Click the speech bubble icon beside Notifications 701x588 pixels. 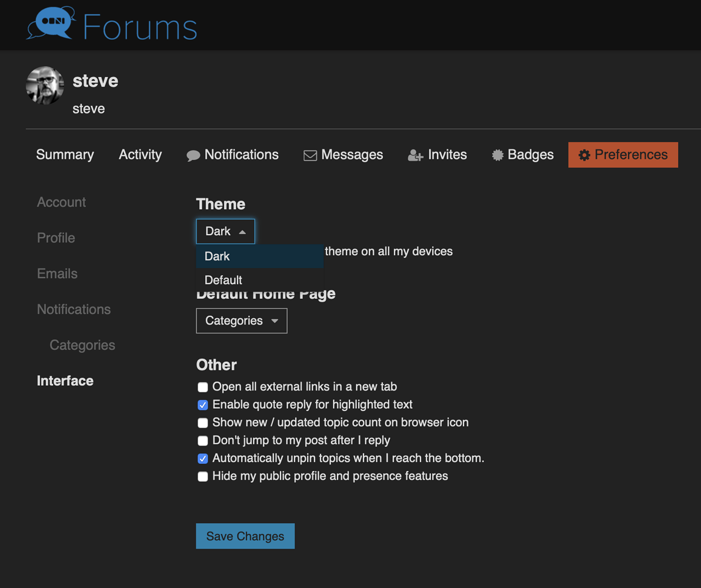pyautogui.click(x=193, y=155)
